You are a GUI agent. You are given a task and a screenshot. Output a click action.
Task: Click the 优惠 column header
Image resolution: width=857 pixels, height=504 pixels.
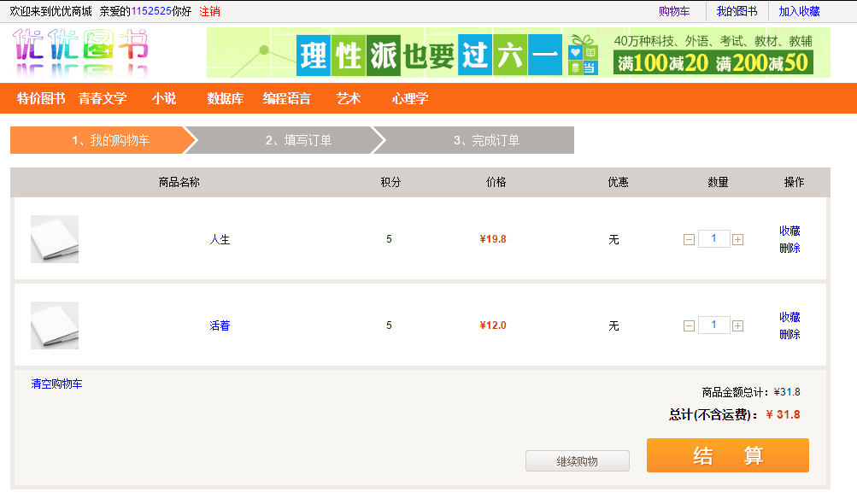tap(618, 182)
